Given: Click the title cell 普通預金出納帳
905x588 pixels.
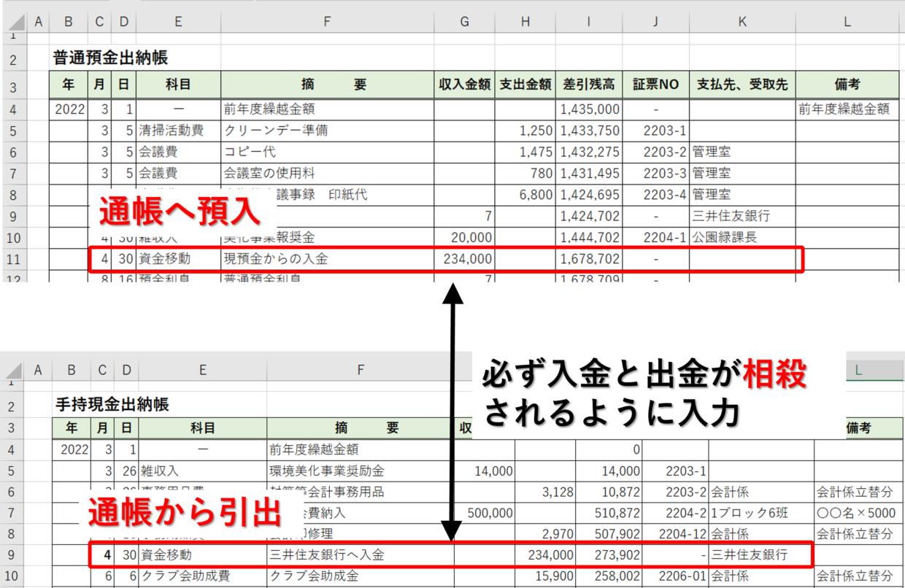Looking at the screenshot, I should click(x=111, y=57).
